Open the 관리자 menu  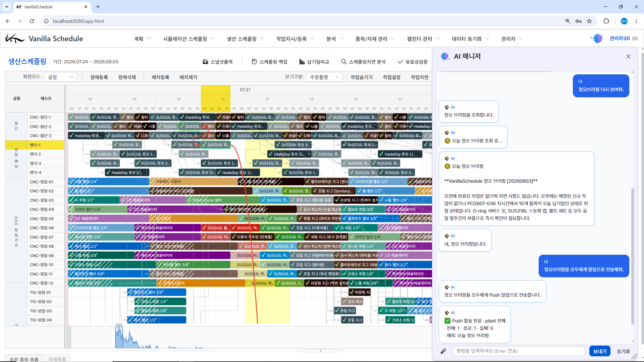click(512, 39)
